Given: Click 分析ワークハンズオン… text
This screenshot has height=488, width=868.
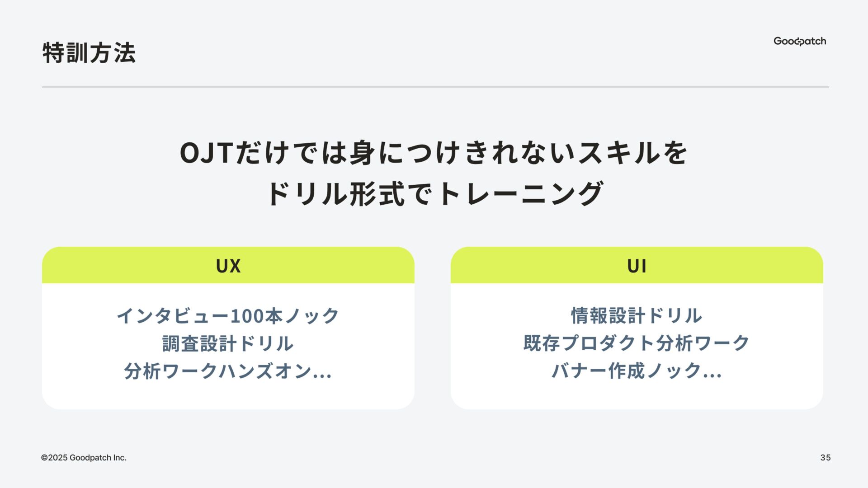Looking at the screenshot, I should (228, 371).
